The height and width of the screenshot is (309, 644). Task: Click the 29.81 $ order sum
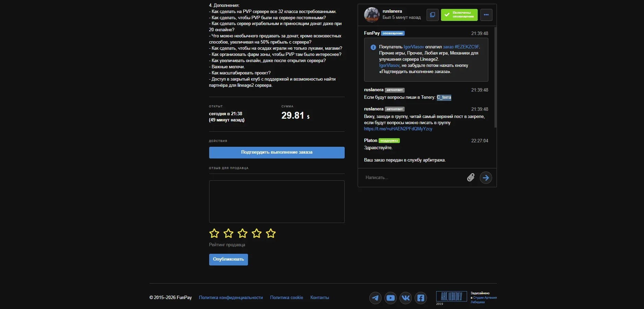tap(296, 116)
